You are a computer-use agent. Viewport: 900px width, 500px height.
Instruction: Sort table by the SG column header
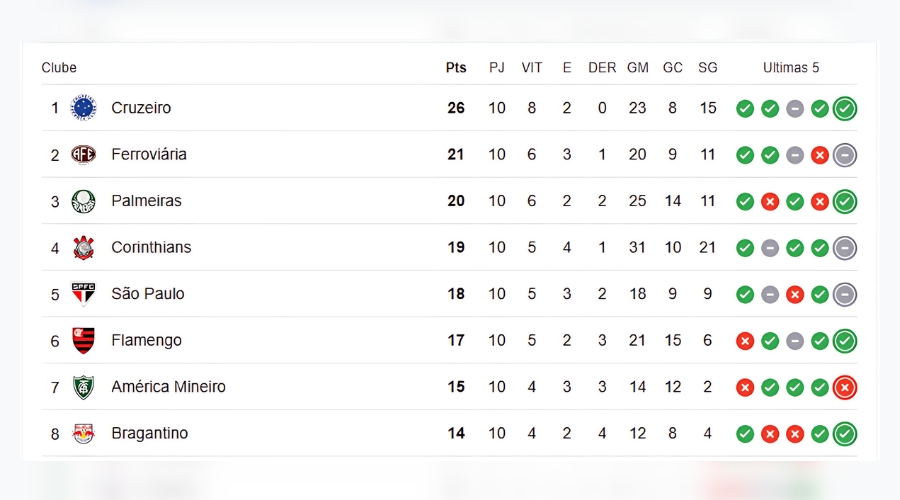coord(708,68)
